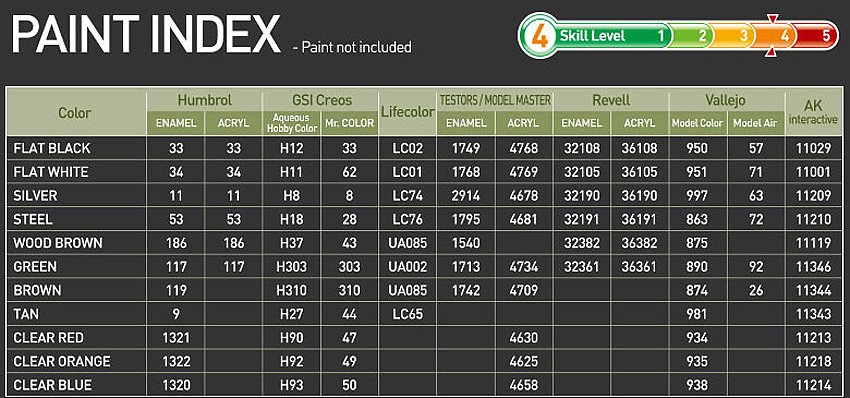Click the Paint not included note
This screenshot has width=850, height=398.
[x=352, y=48]
